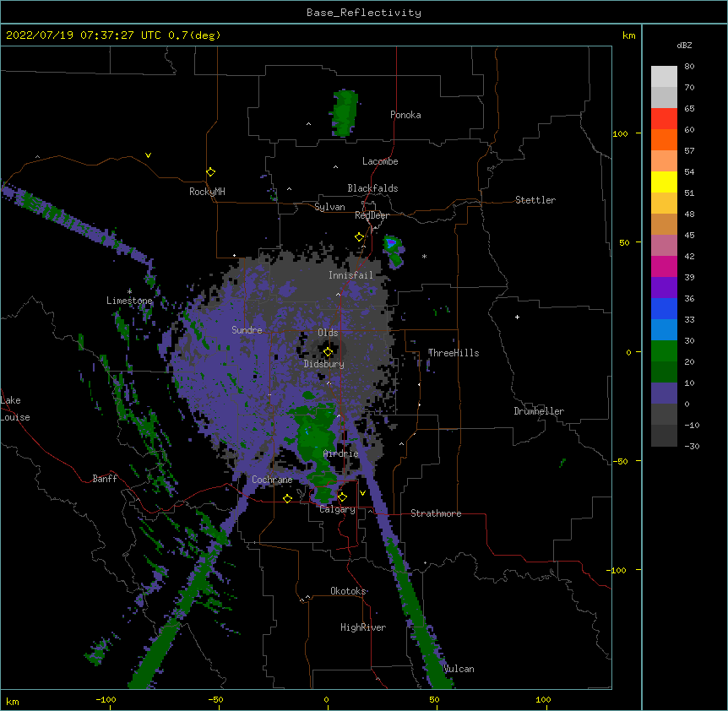Screen dimensions: 728x711
Task: Pick the magenta 39-42 dBZ legend swatch
Action: point(664,266)
